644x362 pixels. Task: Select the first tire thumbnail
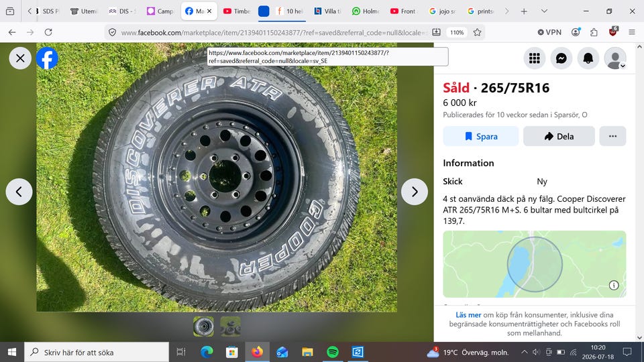203,326
